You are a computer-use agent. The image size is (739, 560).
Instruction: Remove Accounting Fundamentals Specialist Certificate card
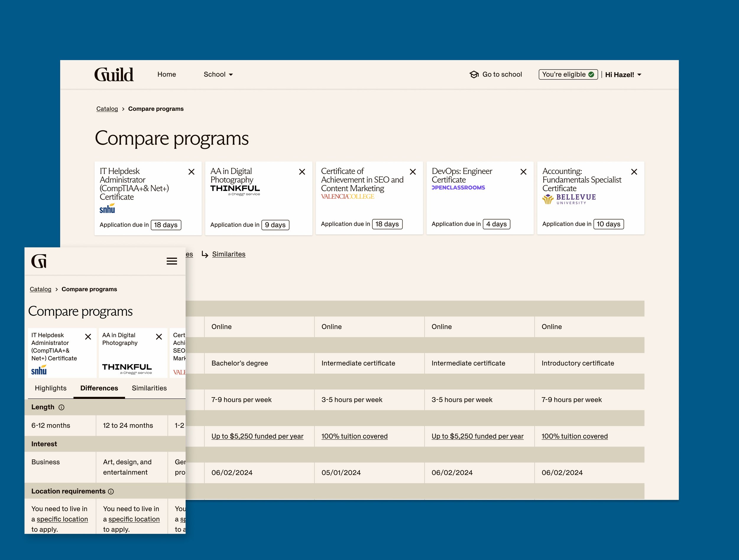point(634,172)
